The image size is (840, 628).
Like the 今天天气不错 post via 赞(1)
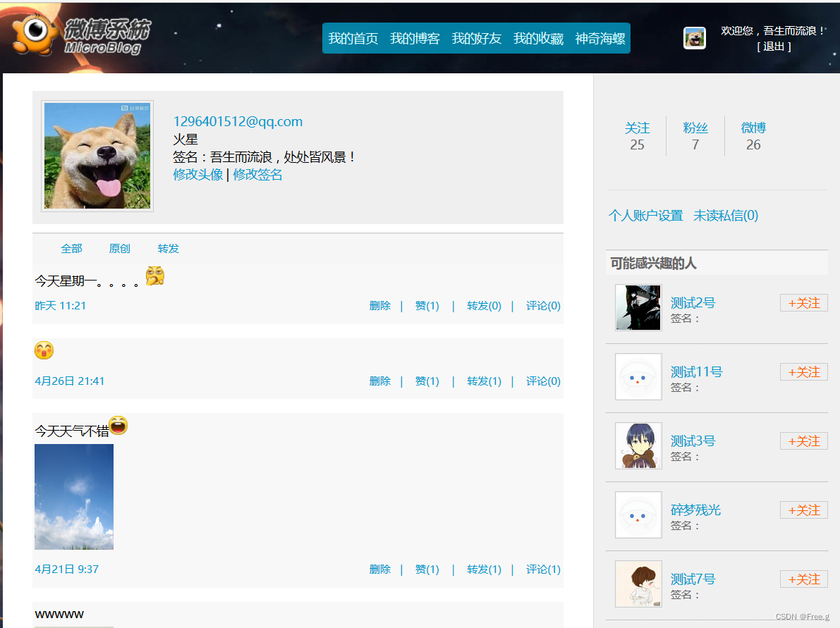point(427,569)
